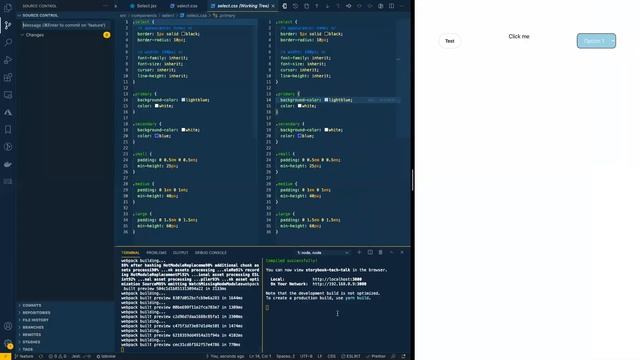Select the OUTPUT panel tab
The height and width of the screenshot is (360, 640).
[180, 253]
